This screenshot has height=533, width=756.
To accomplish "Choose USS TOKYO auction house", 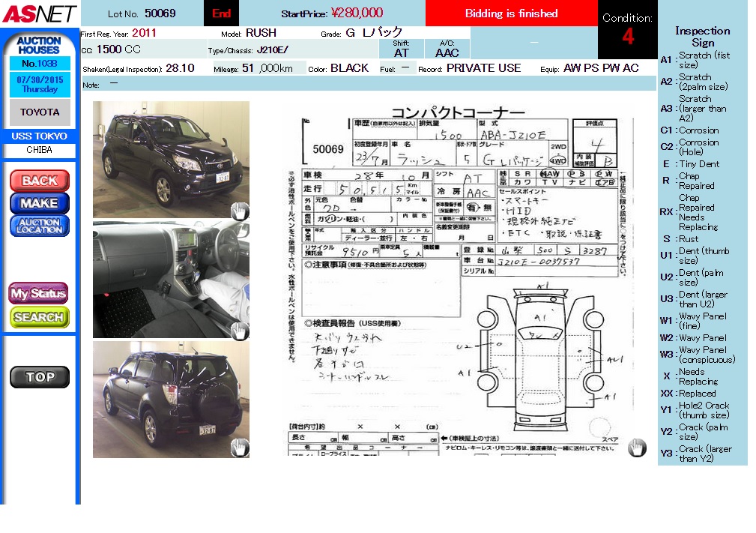I will 40,136.
